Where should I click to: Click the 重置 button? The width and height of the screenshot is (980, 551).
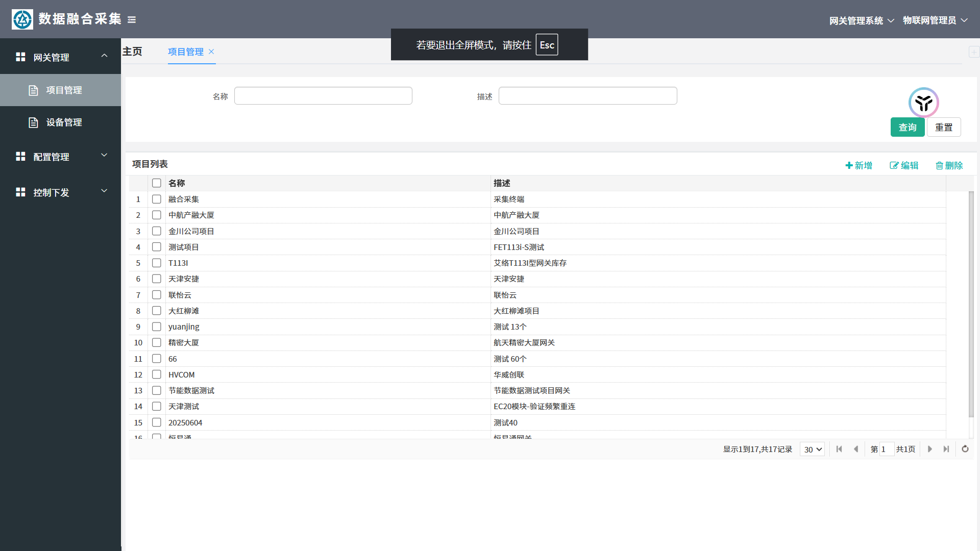click(x=943, y=127)
